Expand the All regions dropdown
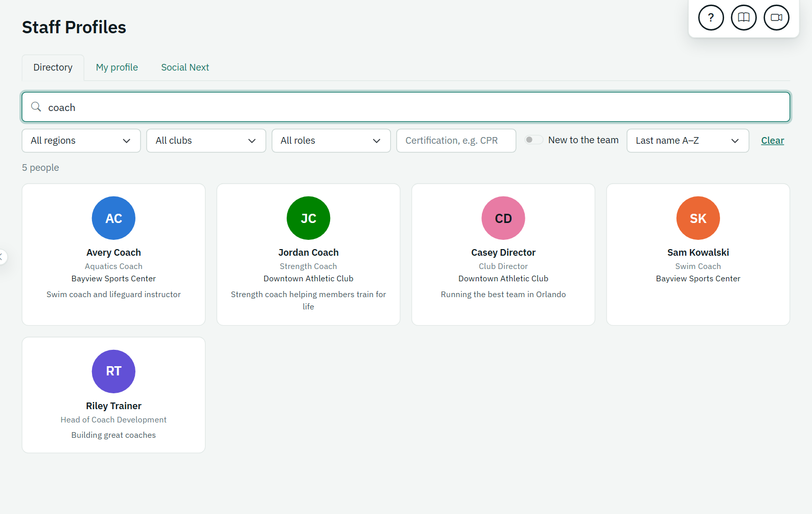The height and width of the screenshot is (514, 812). coord(81,141)
